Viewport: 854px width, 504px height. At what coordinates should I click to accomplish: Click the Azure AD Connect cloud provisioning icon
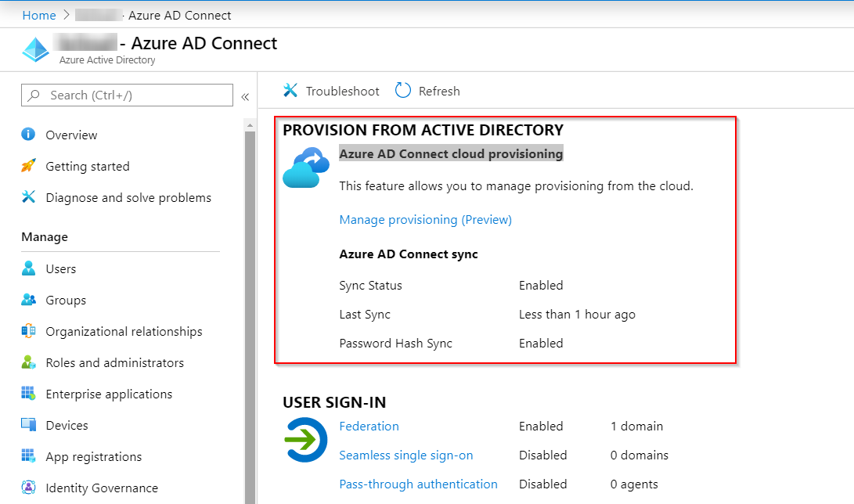(x=305, y=167)
